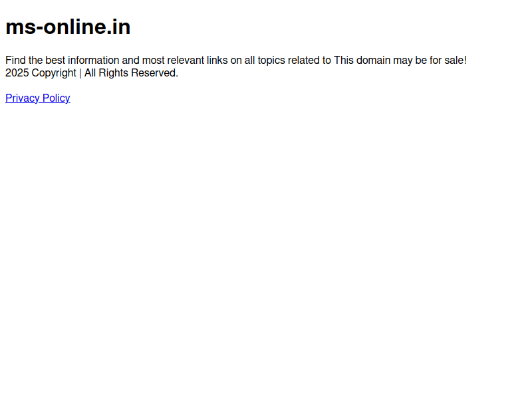Click the word 'sale!' in the paragraph

tap(456, 61)
